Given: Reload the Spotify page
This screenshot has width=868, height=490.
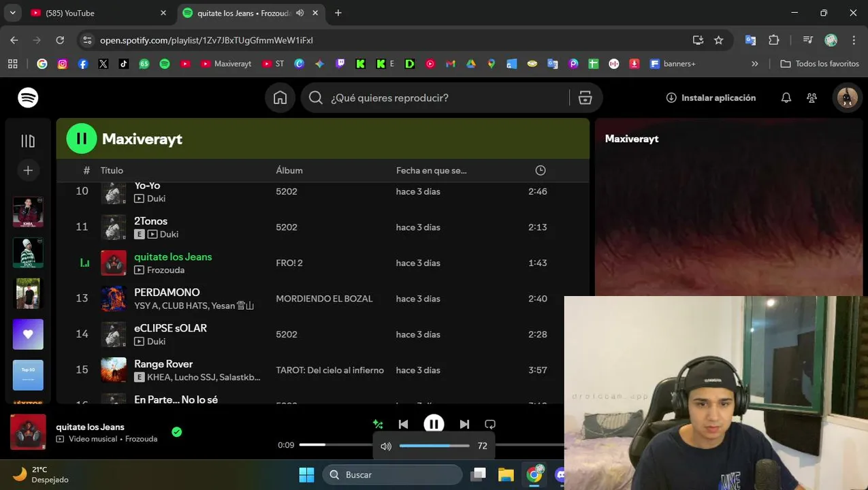Looking at the screenshot, I should click(60, 40).
